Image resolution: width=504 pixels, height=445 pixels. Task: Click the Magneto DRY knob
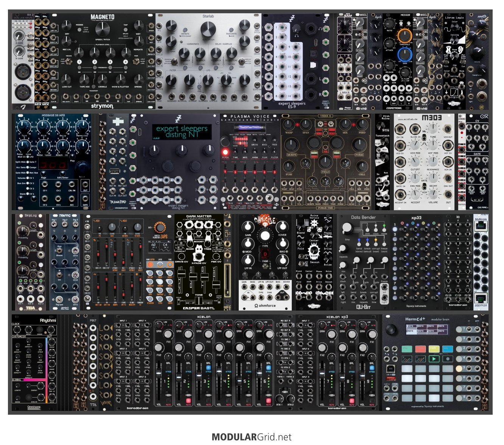coord(67,26)
